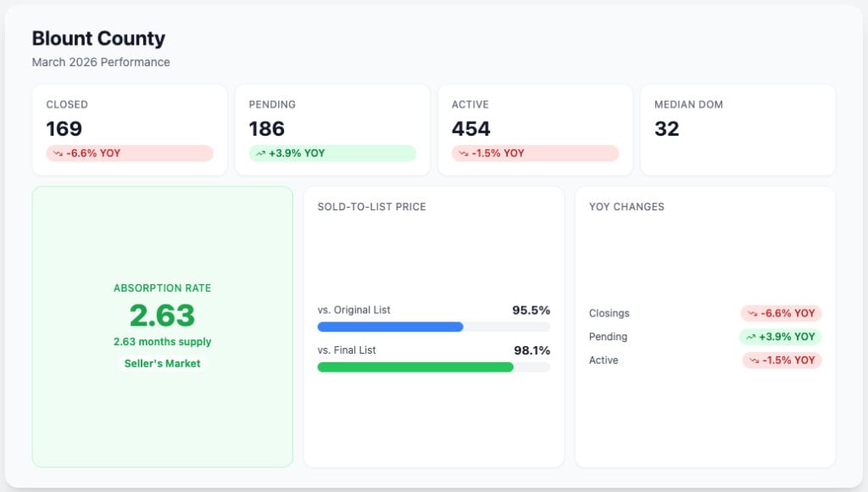Click the -1.5% YOY badge under Active 454
This screenshot has height=492, width=868.
tap(536, 154)
